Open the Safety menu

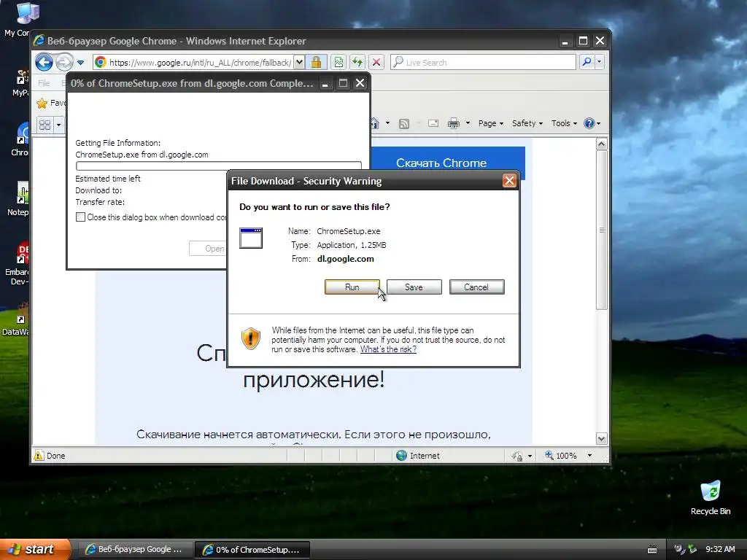pyautogui.click(x=527, y=123)
